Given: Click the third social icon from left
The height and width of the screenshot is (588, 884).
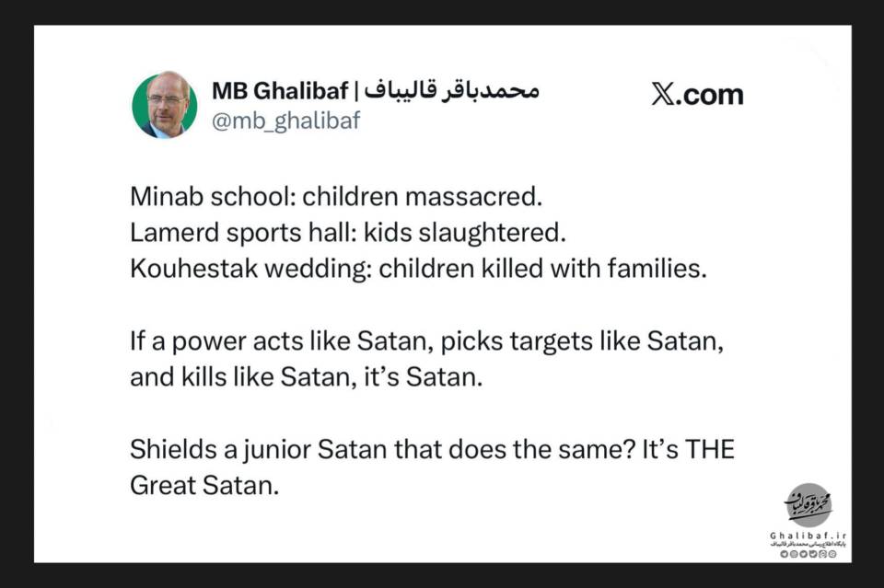Looking at the screenshot, I should (x=803, y=554).
